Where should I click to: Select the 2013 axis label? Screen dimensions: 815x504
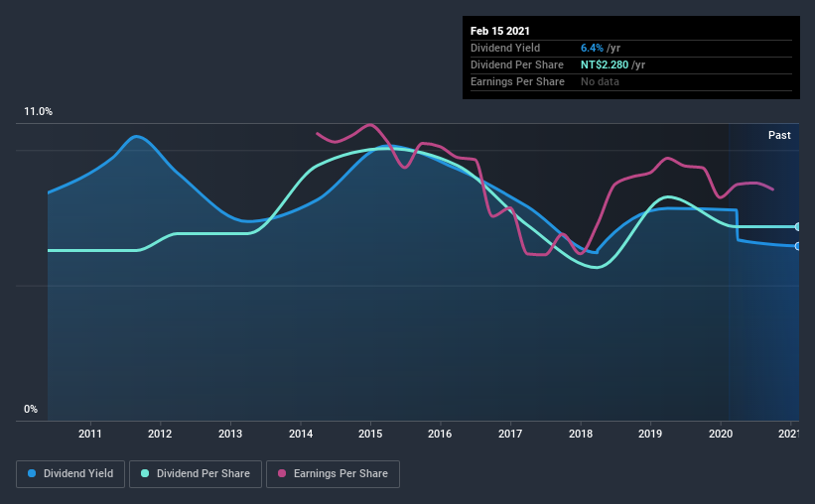click(229, 434)
